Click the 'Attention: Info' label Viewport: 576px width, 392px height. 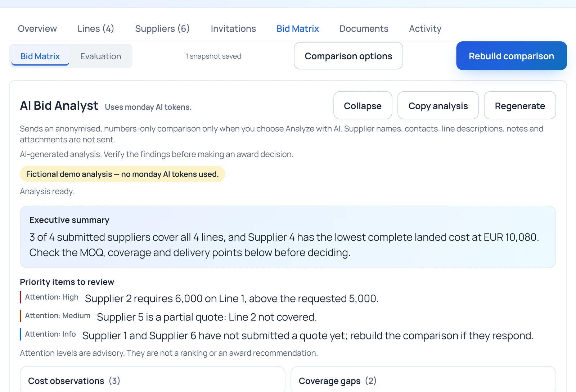pyautogui.click(x=50, y=334)
